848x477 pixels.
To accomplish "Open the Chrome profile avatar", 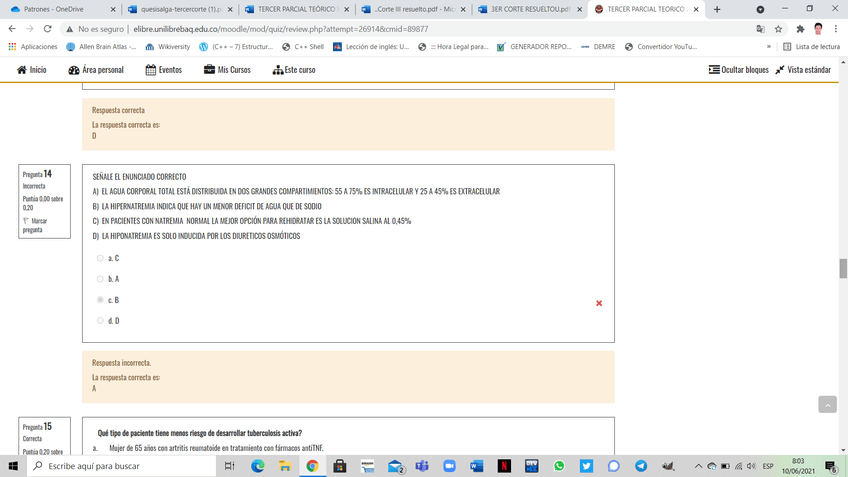I will click(818, 29).
